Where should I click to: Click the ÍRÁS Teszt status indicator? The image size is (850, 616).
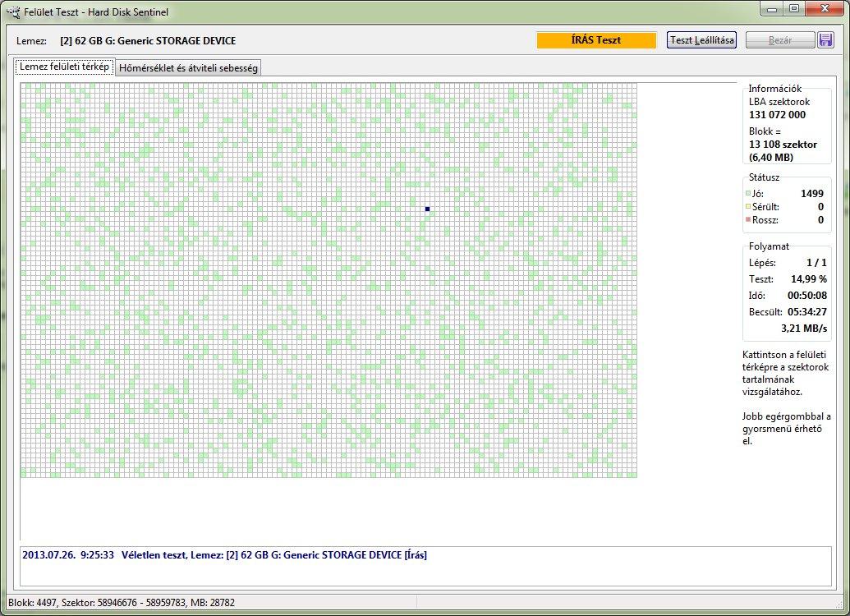pyautogui.click(x=596, y=40)
